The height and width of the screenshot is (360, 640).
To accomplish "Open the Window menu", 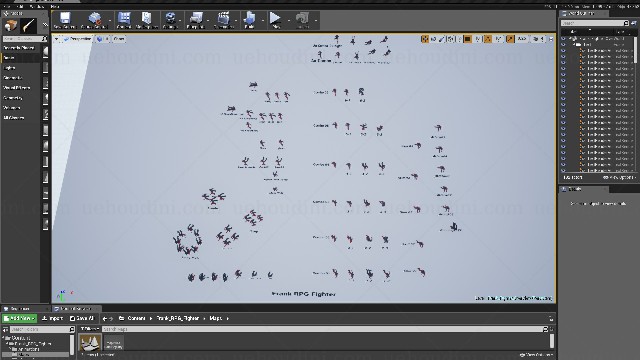I will pyautogui.click(x=37, y=7).
